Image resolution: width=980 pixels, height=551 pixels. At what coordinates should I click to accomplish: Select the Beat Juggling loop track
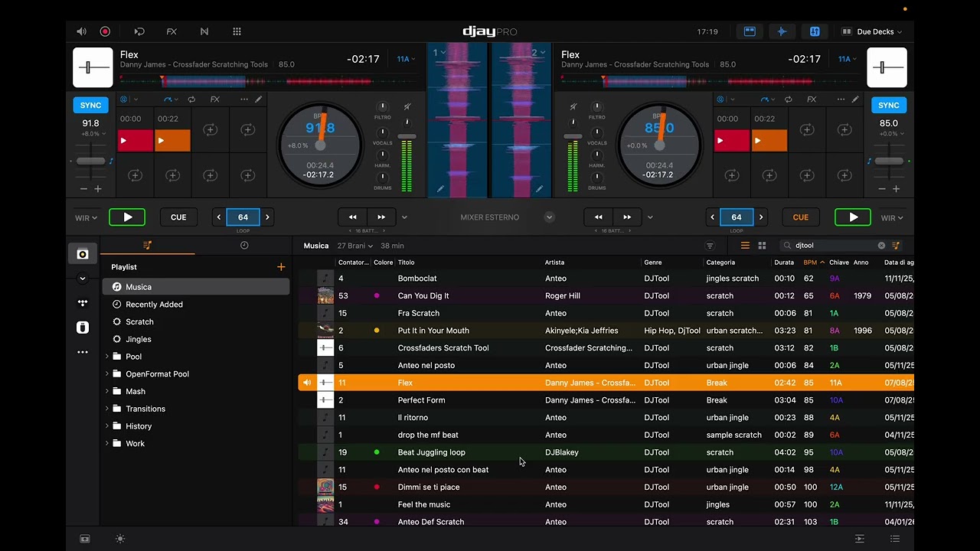tap(431, 452)
